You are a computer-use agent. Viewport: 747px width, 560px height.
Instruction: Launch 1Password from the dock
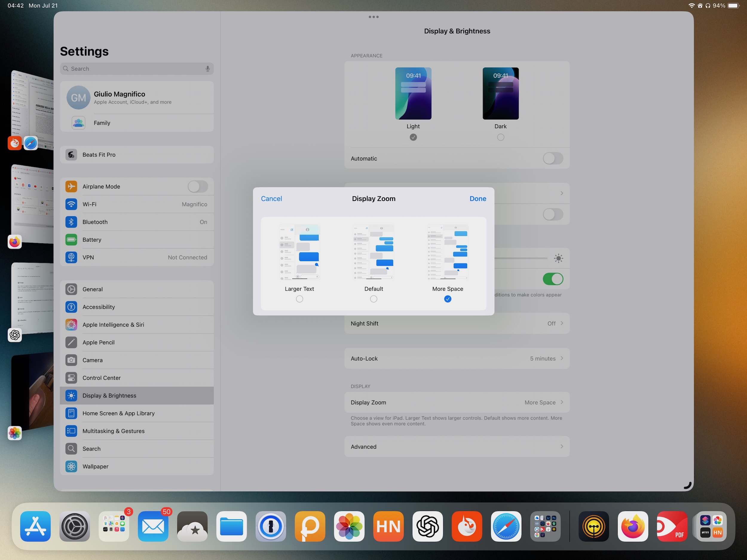tap(270, 526)
